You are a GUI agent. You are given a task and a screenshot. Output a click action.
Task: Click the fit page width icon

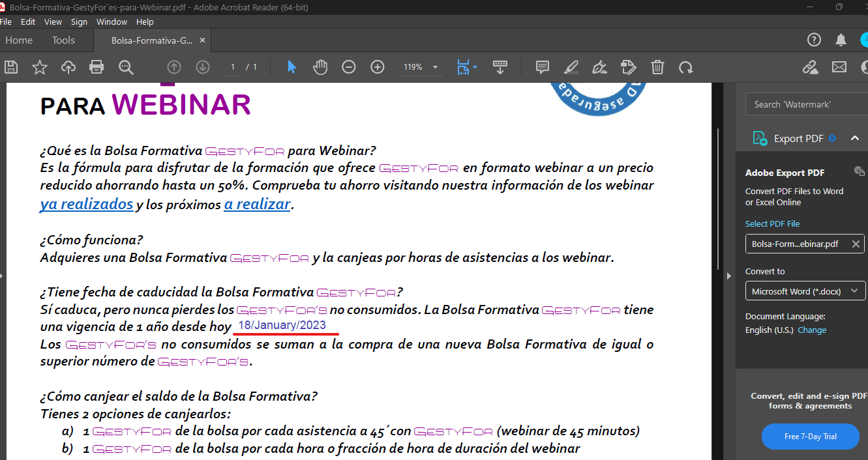tap(463, 67)
